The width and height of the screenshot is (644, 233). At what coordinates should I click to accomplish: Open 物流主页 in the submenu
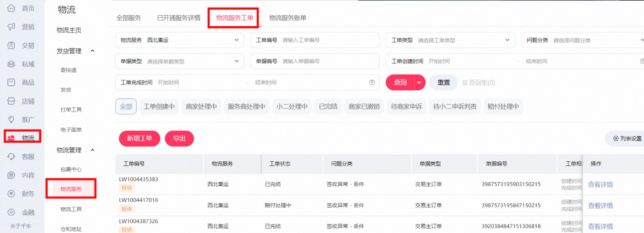pyautogui.click(x=69, y=30)
